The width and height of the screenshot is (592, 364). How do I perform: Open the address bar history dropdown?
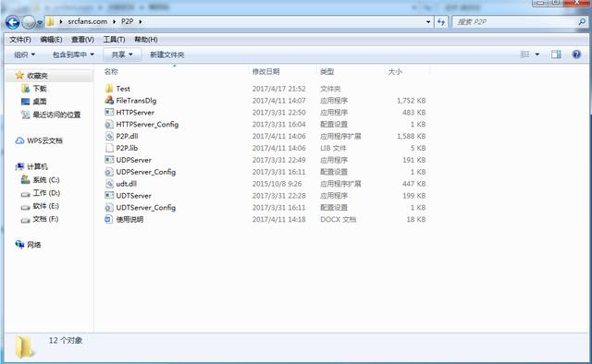(x=428, y=22)
